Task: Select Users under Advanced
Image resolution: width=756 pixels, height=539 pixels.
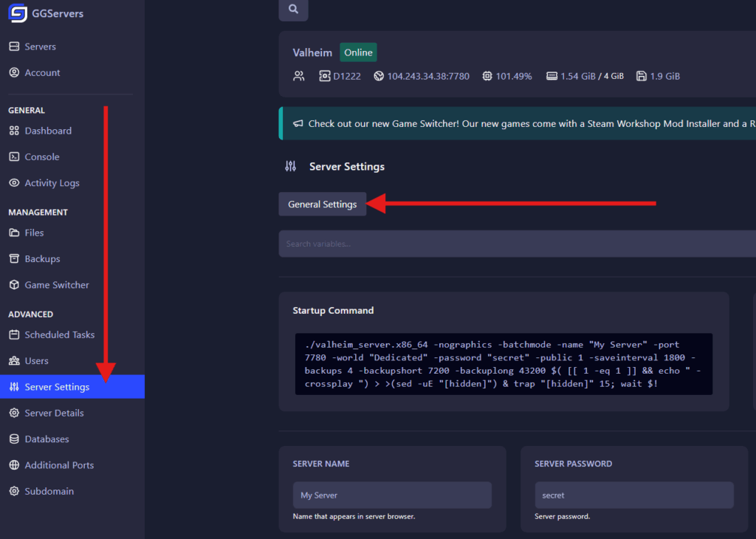Action: pos(36,361)
